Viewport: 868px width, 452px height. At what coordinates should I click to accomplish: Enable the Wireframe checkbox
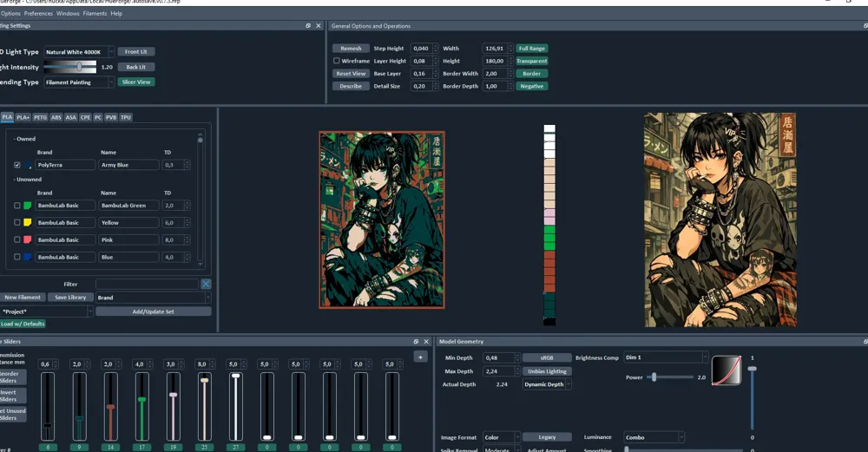(336, 61)
